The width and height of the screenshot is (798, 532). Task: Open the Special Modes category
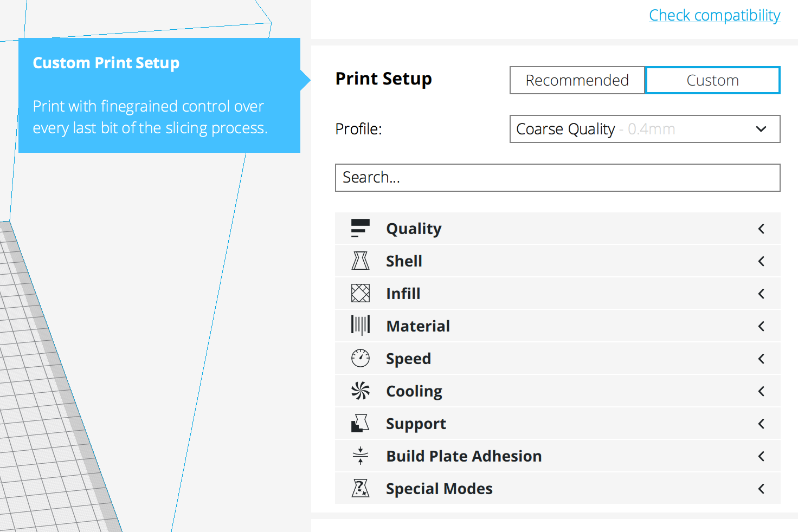click(x=439, y=489)
